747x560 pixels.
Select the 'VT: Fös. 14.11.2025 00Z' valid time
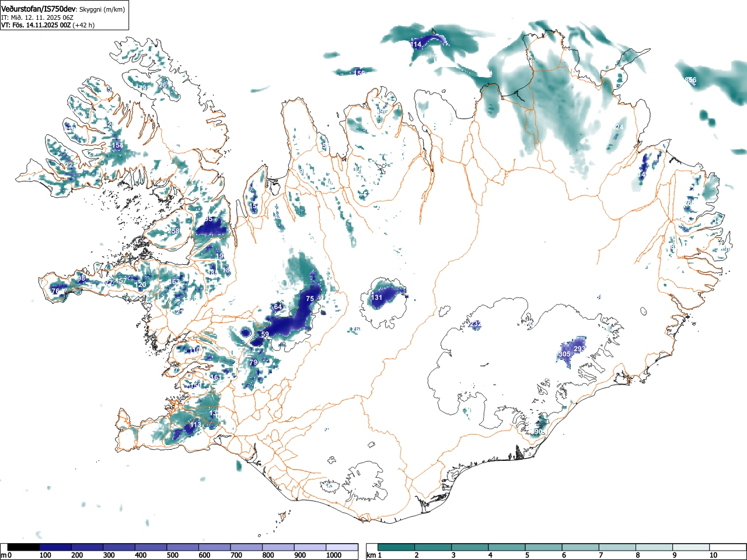click(x=36, y=25)
